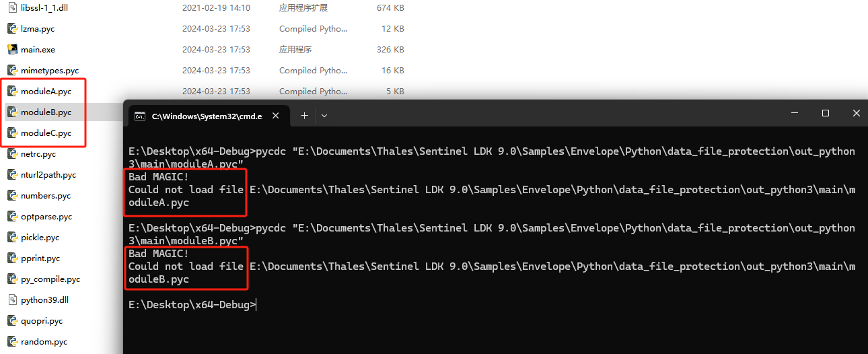Select the libssl-1_1.dll file icon
Viewport: 868px width, 354px height.
coord(12,7)
